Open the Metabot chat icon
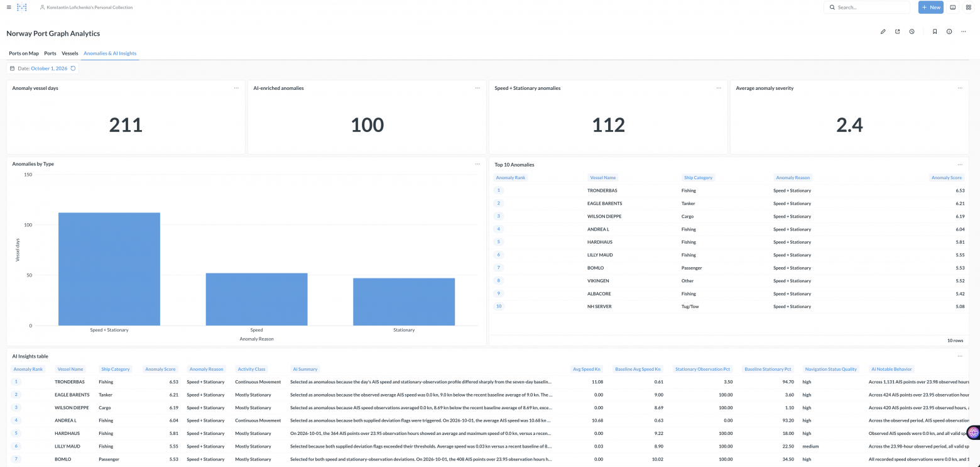The width and height of the screenshot is (980, 467). click(953, 8)
